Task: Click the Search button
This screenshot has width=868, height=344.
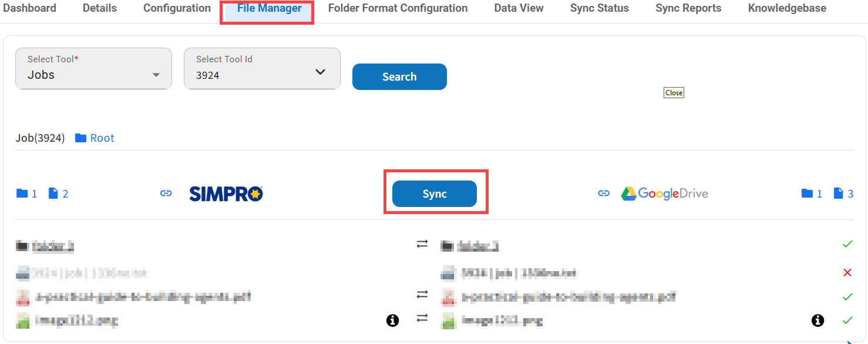Action: pos(399,76)
